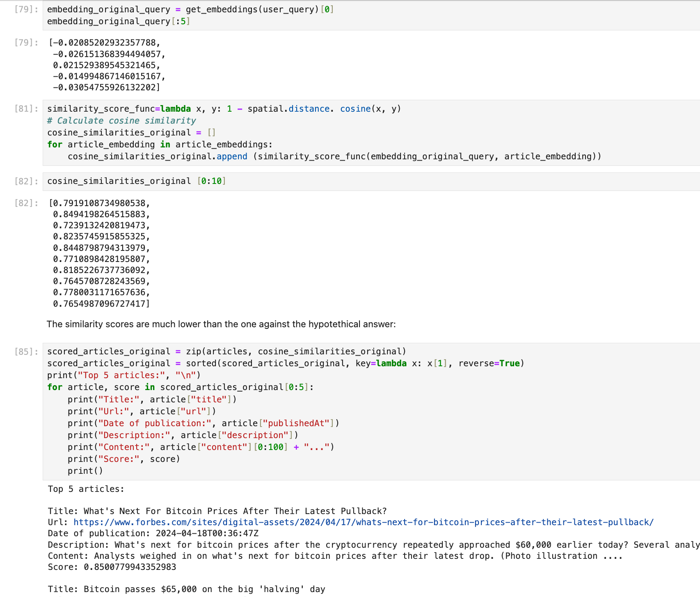The image size is (700, 597).
Task: Click the Score: 0.8500779943352983 line
Action: 112,567
